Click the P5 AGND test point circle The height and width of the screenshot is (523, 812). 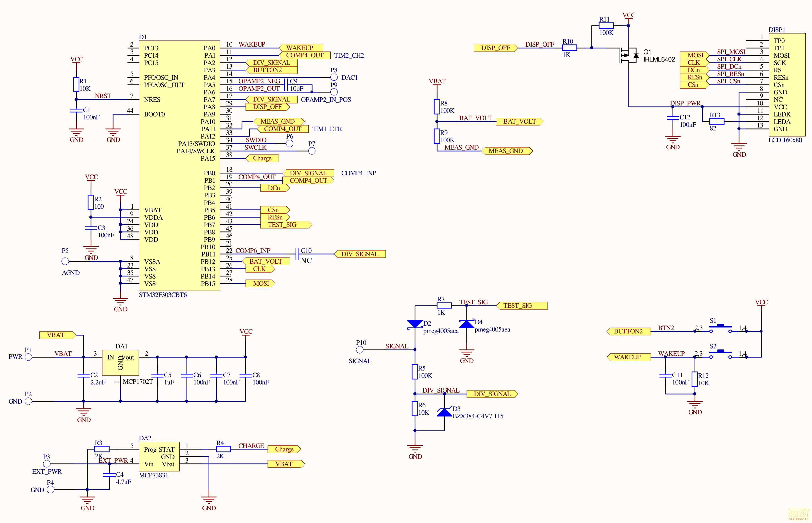pos(65,261)
